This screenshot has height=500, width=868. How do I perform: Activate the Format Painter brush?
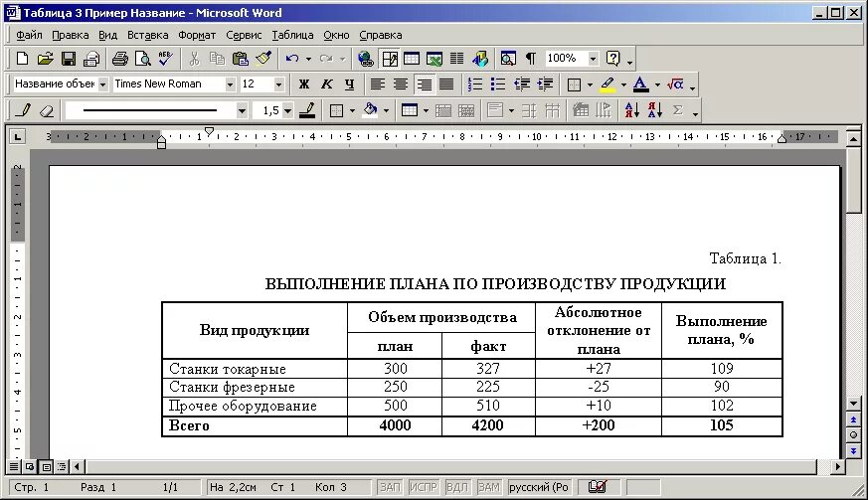(263, 58)
